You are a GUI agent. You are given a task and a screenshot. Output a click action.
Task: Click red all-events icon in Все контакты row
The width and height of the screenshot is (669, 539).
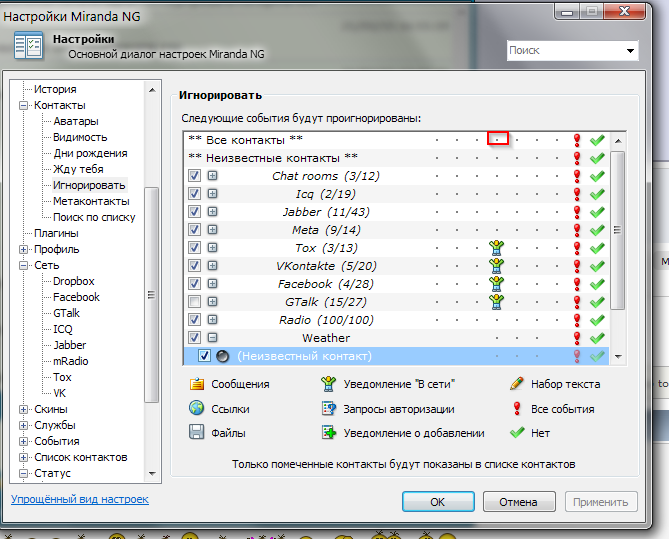577,140
